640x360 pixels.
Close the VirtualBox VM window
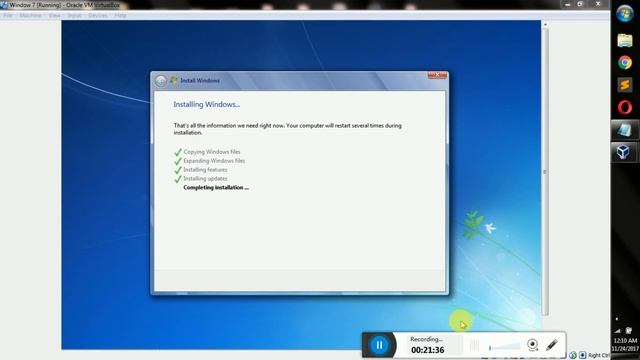click(x=598, y=4)
